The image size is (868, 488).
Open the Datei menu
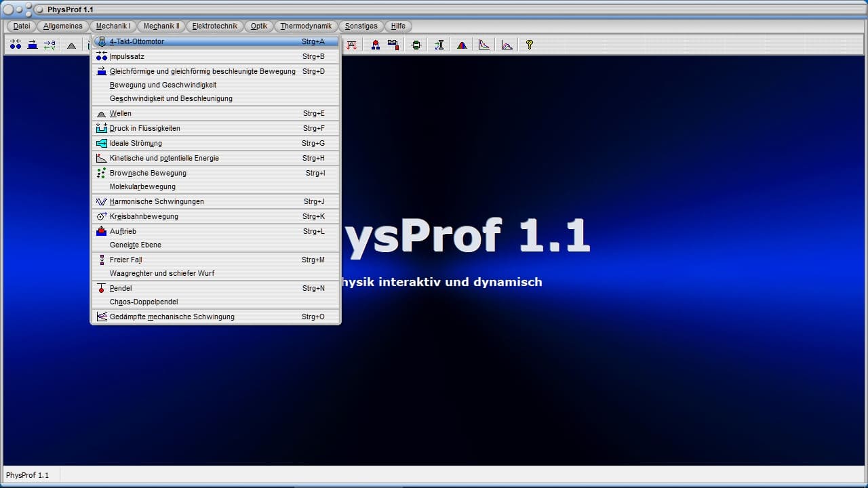point(22,26)
